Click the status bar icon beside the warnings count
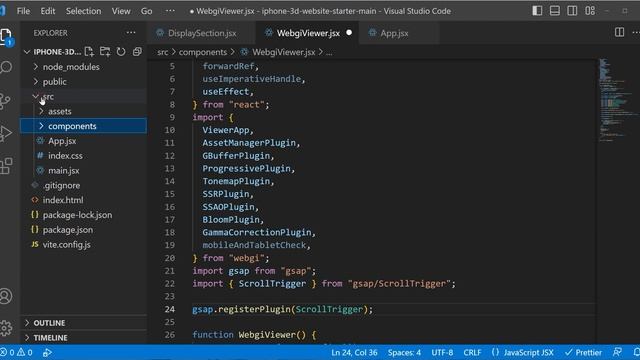640x360 pixels. coord(47,352)
